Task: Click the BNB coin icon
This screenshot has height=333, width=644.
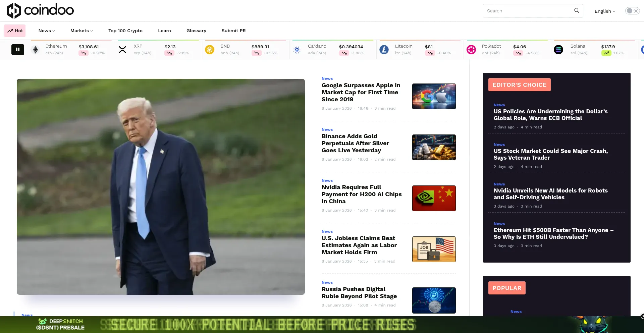Action: [210, 50]
